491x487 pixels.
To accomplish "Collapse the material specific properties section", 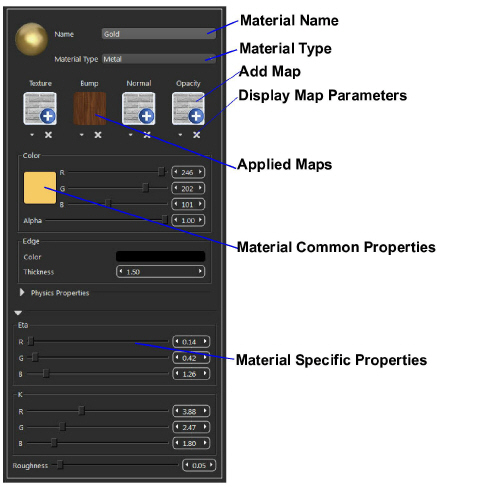I will 18,313.
